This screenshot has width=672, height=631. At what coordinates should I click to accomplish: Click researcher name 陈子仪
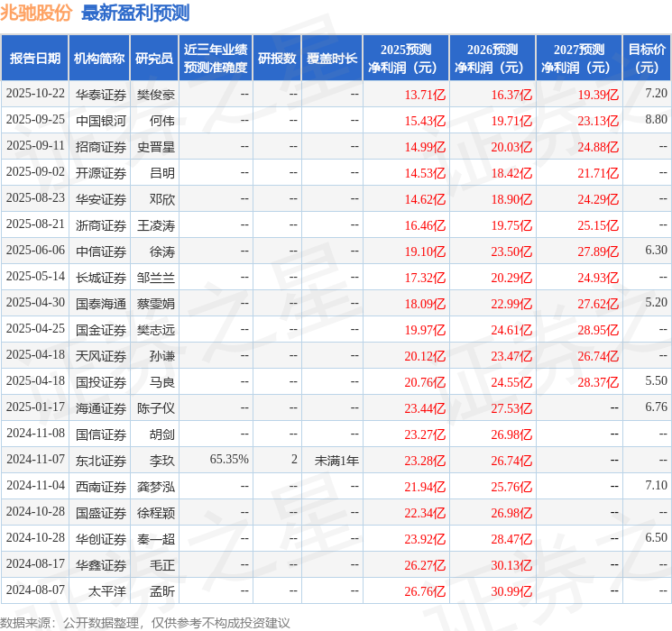pyautogui.click(x=156, y=408)
